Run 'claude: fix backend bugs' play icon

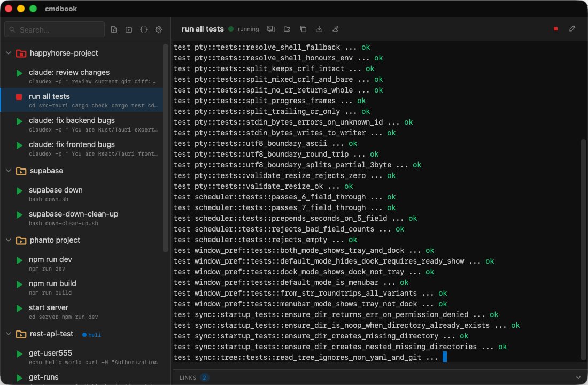[x=19, y=121]
